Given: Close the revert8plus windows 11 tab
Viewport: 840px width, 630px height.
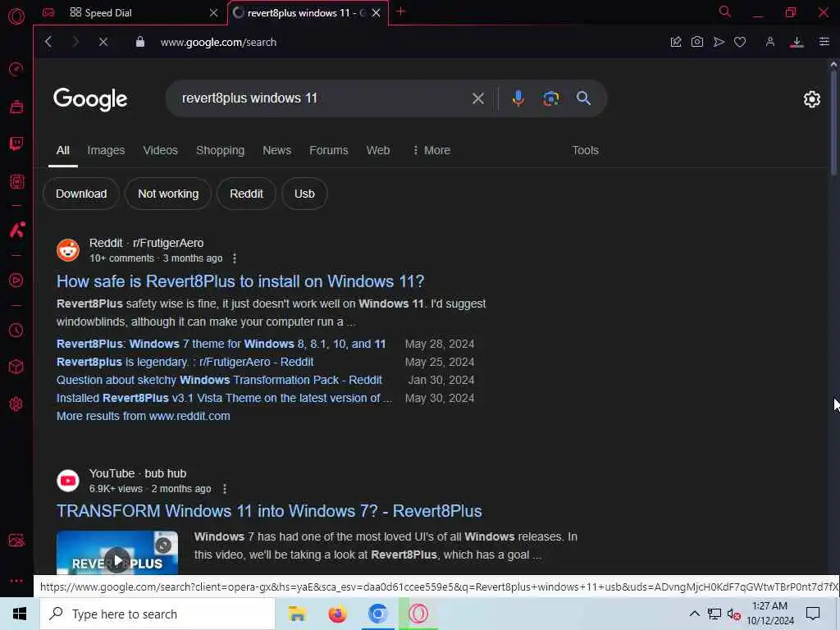Looking at the screenshot, I should [376, 13].
